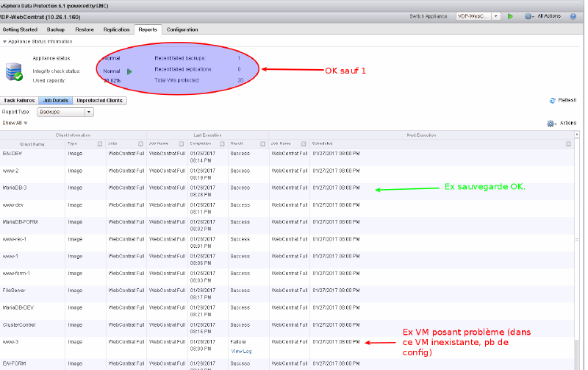The image size is (588, 370).
Task: Select the Unprotected Clients tab
Action: click(100, 100)
